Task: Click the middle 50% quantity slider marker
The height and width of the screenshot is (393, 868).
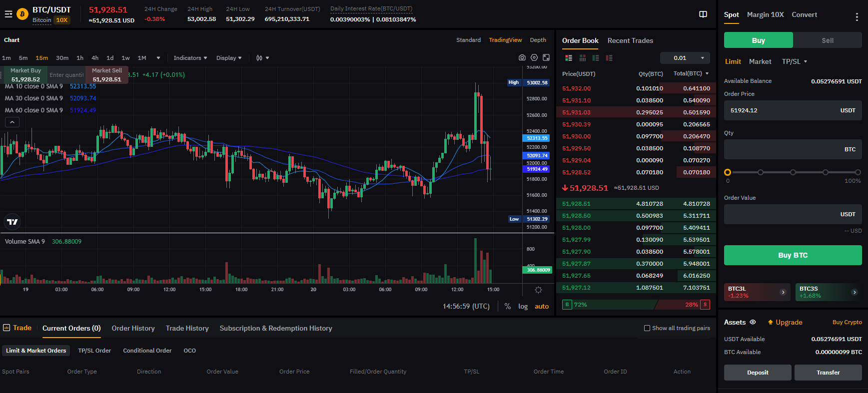Action: 793,172
